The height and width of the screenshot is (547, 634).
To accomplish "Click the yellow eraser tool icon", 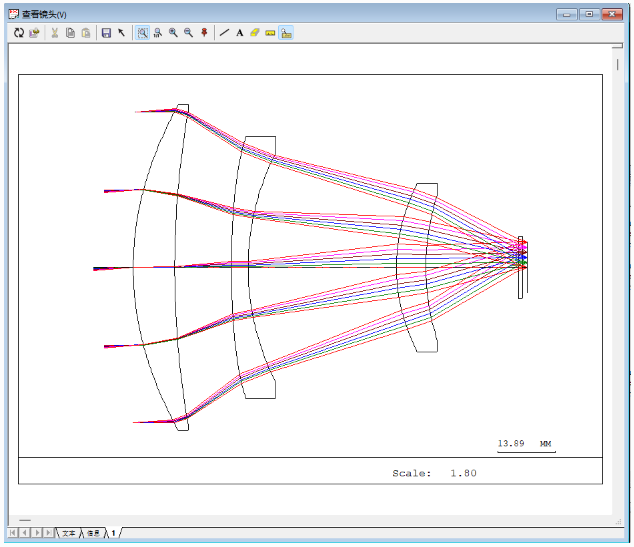I will click(x=254, y=33).
